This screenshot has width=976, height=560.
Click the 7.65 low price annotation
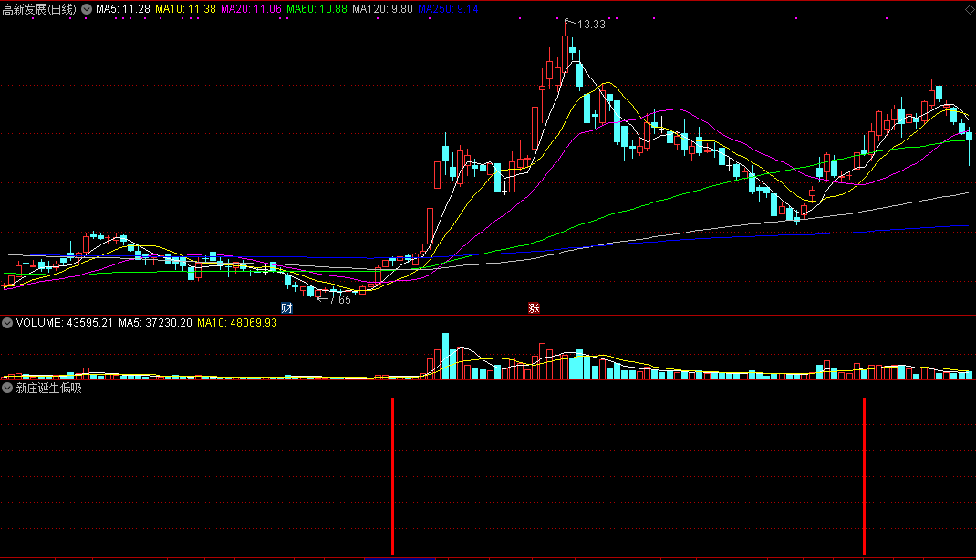coord(340,300)
